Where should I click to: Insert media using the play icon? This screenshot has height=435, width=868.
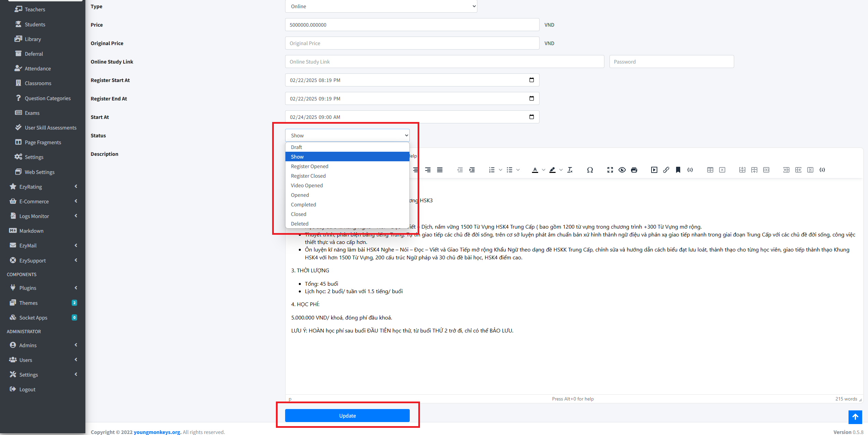coord(654,170)
